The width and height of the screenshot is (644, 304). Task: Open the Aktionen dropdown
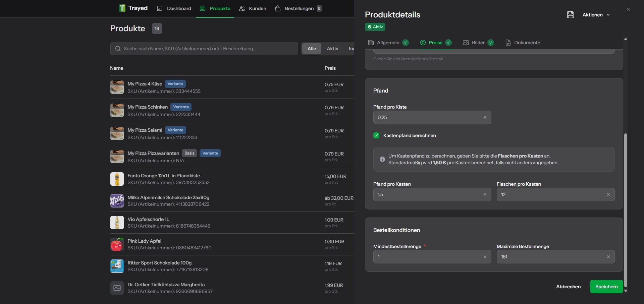coord(596,15)
